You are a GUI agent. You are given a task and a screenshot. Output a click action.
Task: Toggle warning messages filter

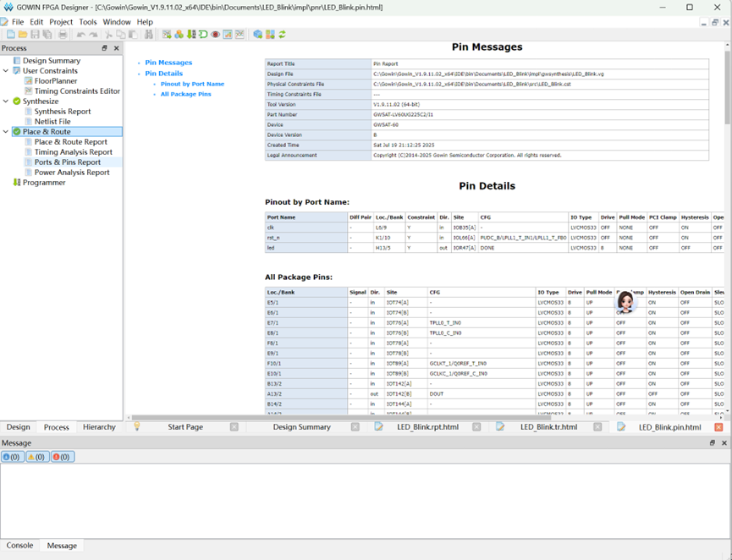37,457
